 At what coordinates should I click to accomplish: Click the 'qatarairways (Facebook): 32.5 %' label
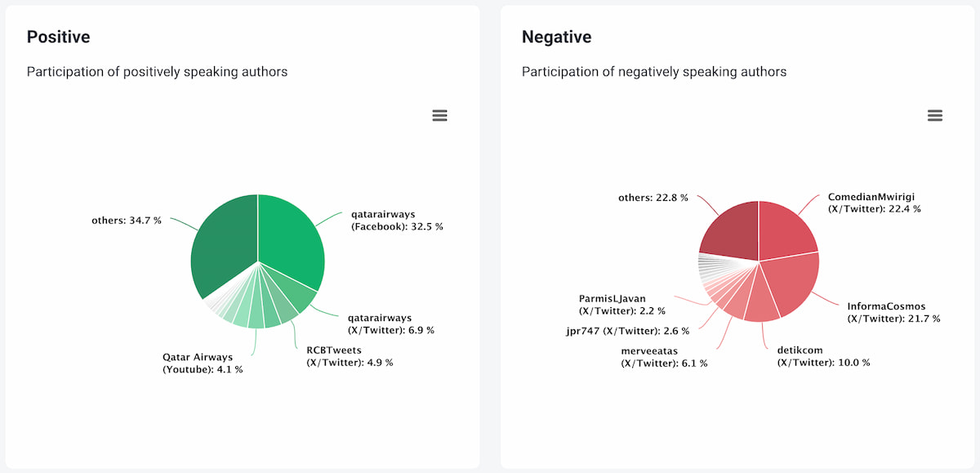pyautogui.click(x=397, y=221)
